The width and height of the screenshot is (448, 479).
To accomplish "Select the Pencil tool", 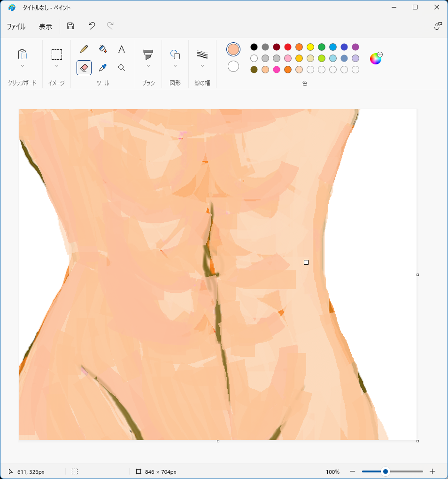I will point(84,49).
